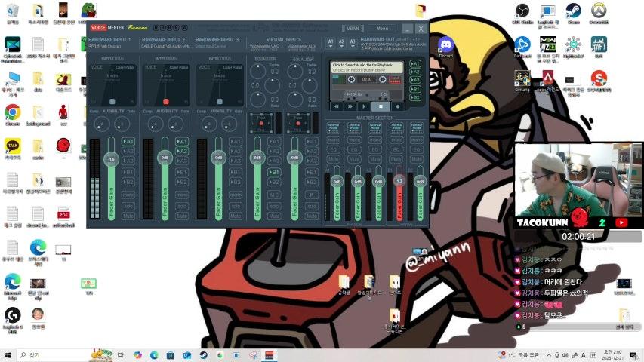This screenshot has height=362, width=644.
Task: Open the A1 hardware output device selector
Action: pos(331,42)
